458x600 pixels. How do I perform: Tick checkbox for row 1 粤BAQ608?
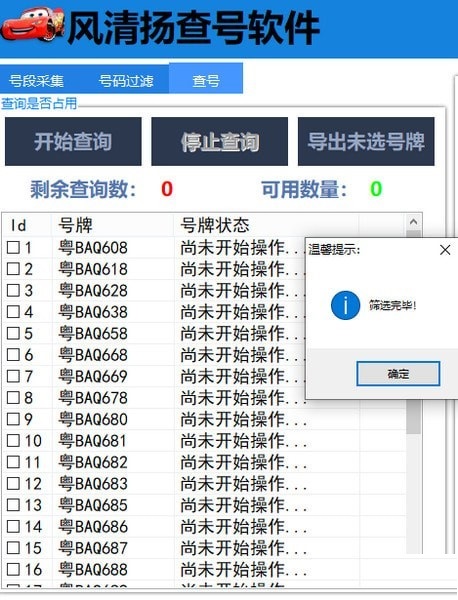(x=13, y=248)
